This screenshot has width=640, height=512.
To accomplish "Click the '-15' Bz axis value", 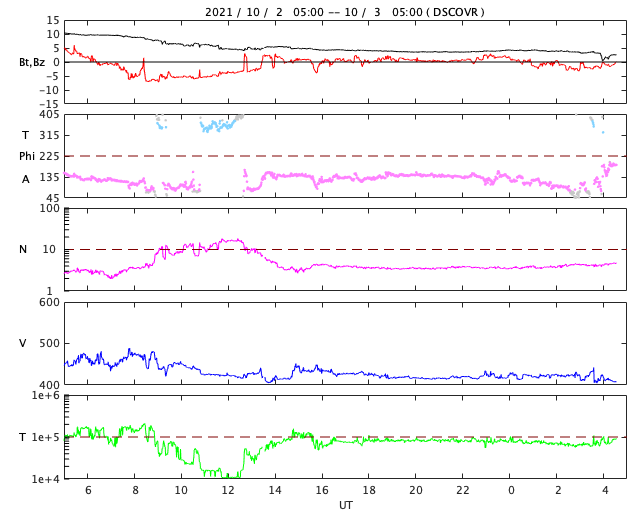I will pos(49,104).
